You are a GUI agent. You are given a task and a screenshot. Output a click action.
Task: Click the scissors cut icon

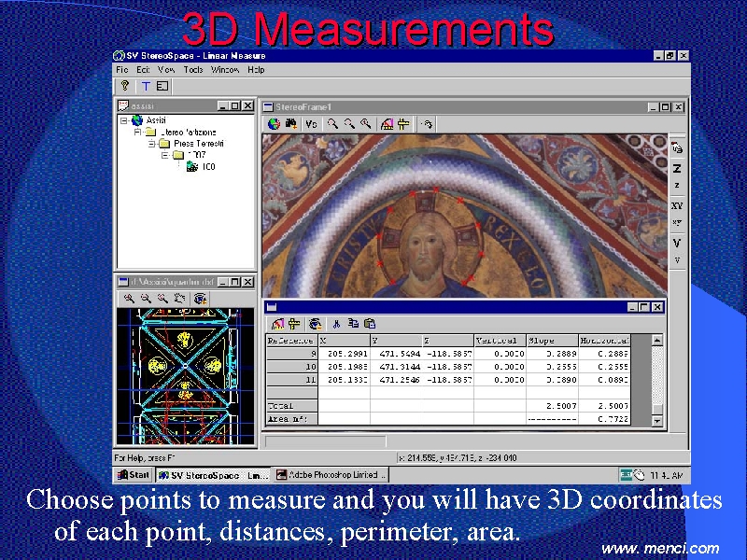pyautogui.click(x=336, y=324)
